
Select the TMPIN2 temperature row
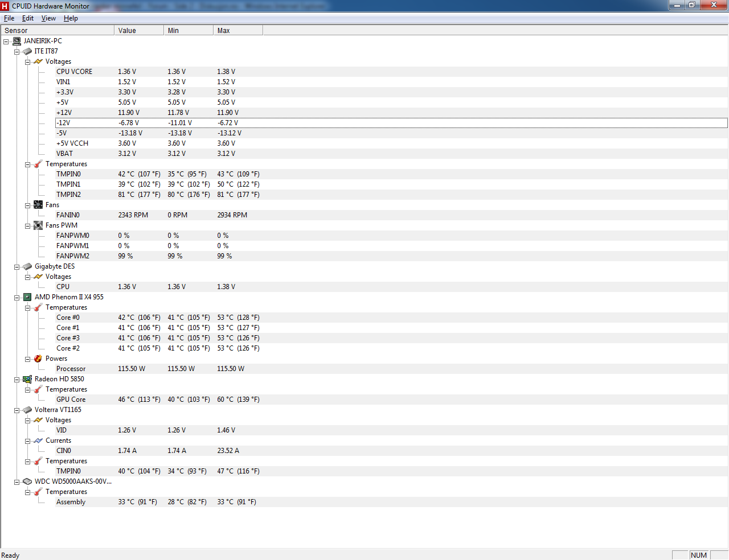point(391,195)
